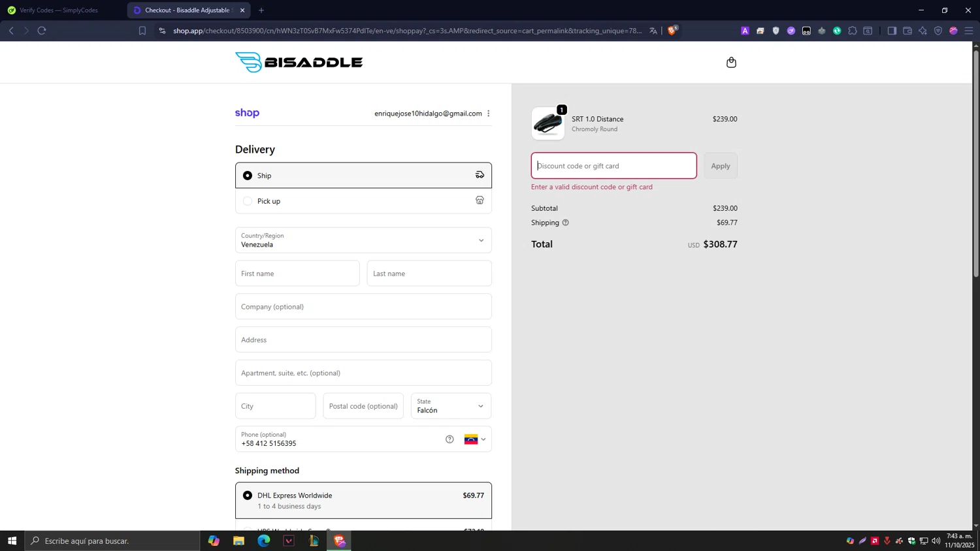The width and height of the screenshot is (980, 551).
Task: Open the site settings icon in address bar
Action: (162, 31)
